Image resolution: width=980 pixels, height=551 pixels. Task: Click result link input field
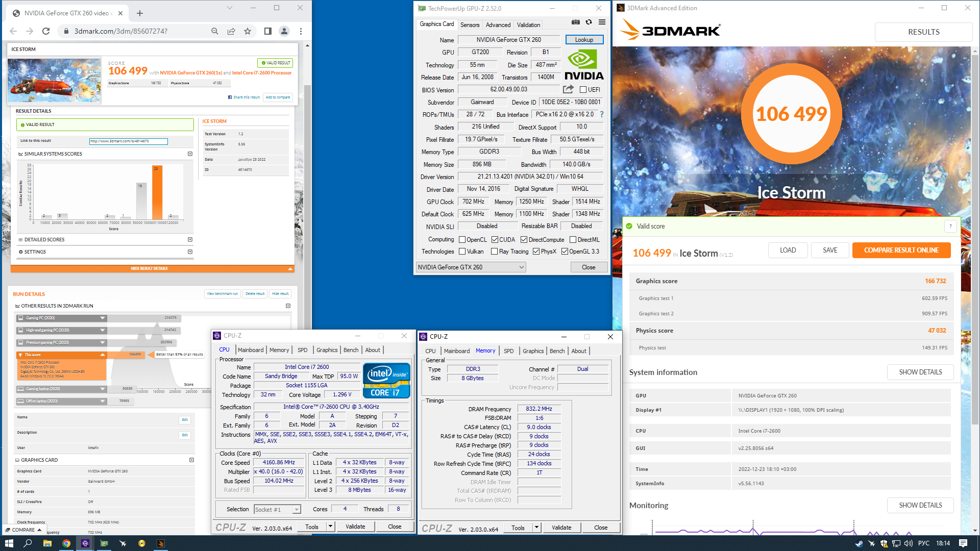129,141
